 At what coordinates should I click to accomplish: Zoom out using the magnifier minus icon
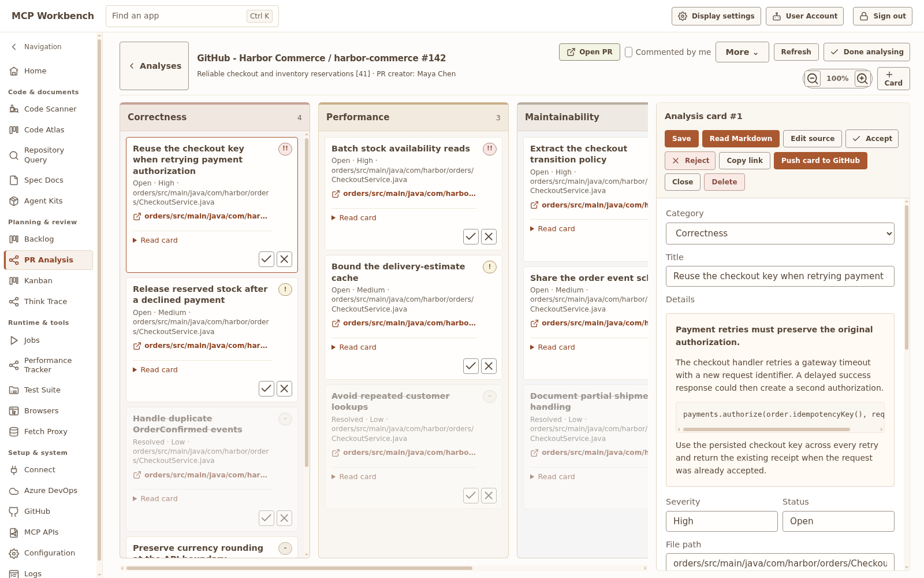point(813,79)
